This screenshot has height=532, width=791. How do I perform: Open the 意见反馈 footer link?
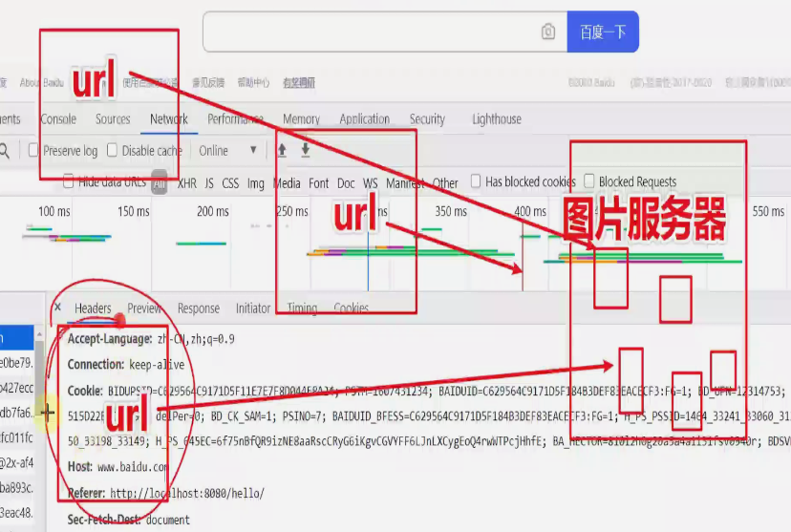208,83
